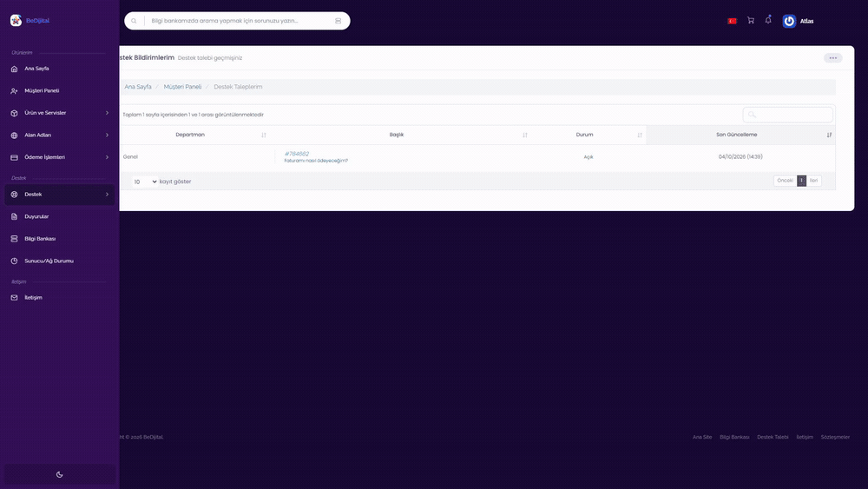Click the Destek Taleplerim breadcrumb text
Viewport: 868px width, 489px height.
click(x=238, y=87)
